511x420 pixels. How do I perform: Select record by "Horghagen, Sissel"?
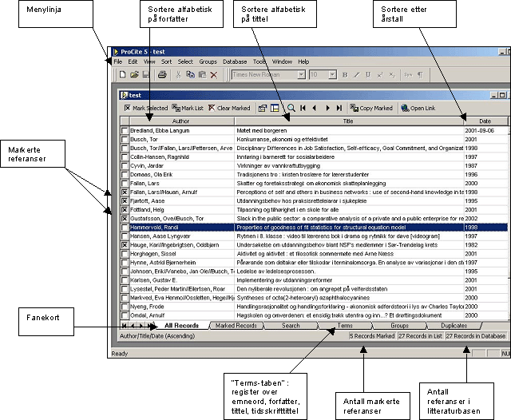(314, 254)
